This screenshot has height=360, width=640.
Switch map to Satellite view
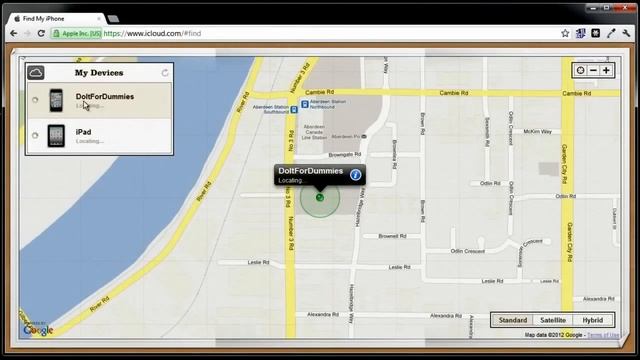[553, 320]
